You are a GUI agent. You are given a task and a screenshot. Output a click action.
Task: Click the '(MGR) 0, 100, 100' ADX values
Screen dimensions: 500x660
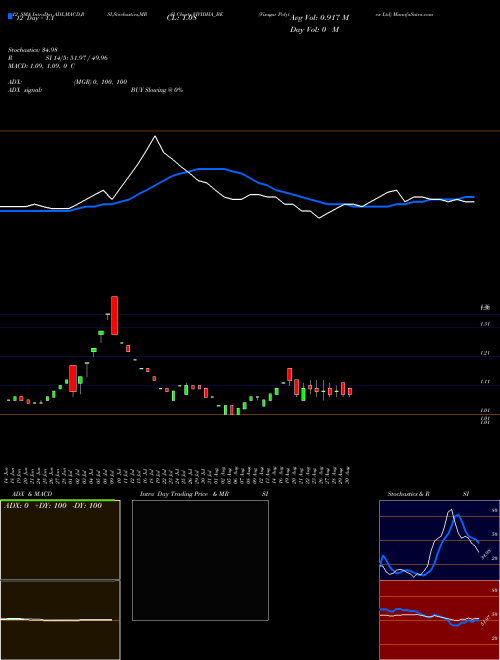point(100,82)
